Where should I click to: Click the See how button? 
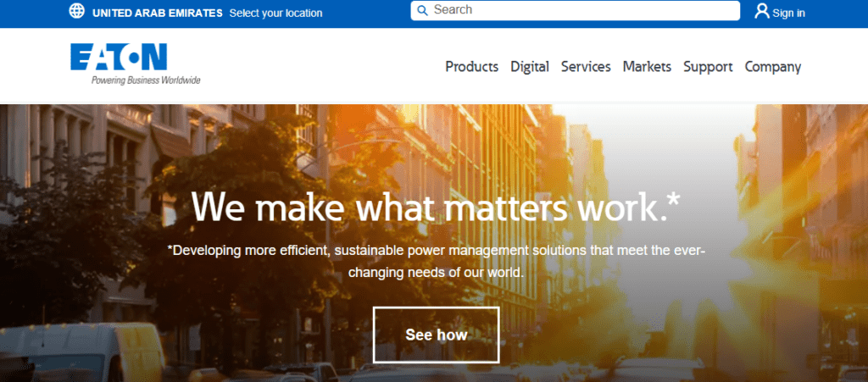click(437, 335)
